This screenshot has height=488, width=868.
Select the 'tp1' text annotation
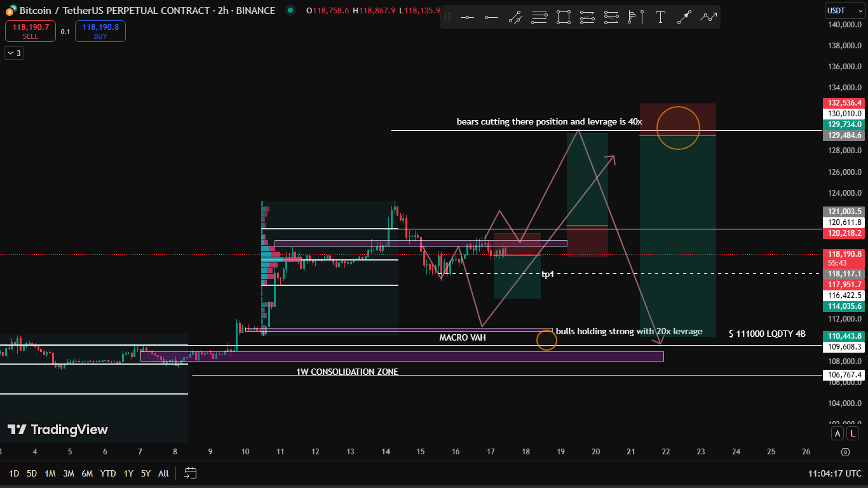tap(548, 274)
